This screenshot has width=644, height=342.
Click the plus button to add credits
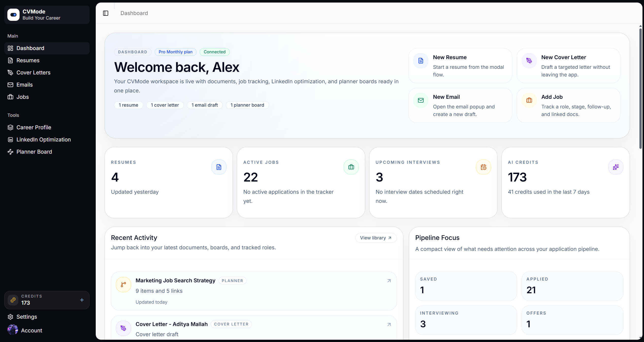point(82,300)
